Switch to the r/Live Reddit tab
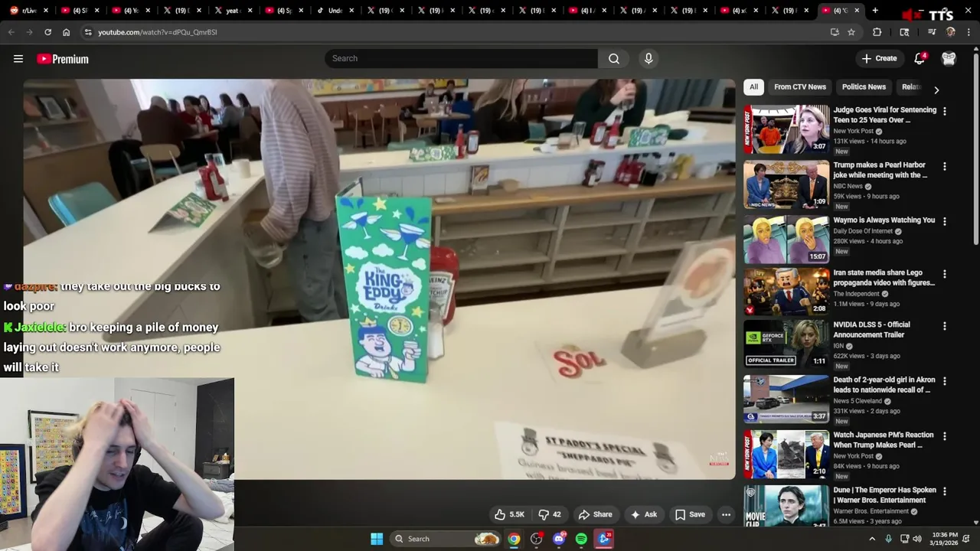Image resolution: width=980 pixels, height=551 pixels. pyautogui.click(x=29, y=11)
